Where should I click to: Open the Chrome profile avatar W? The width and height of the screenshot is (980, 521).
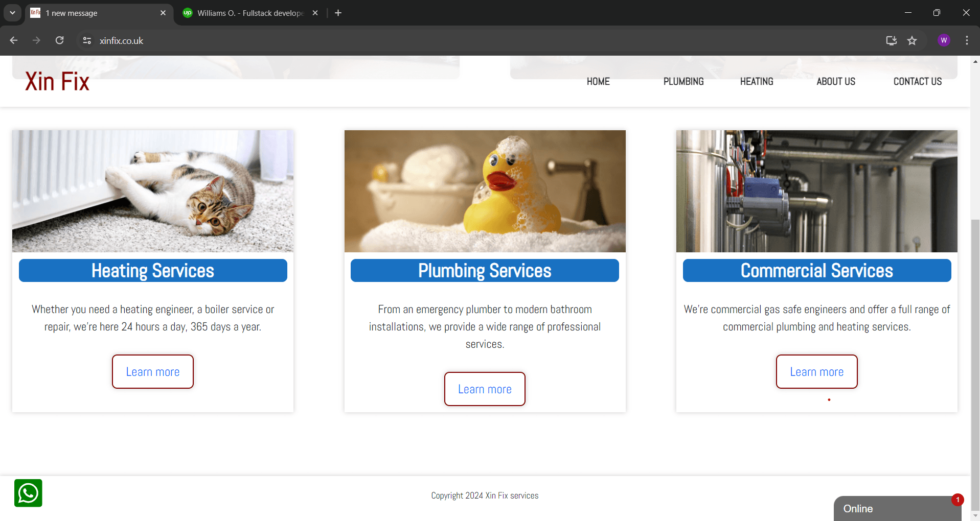click(x=944, y=40)
